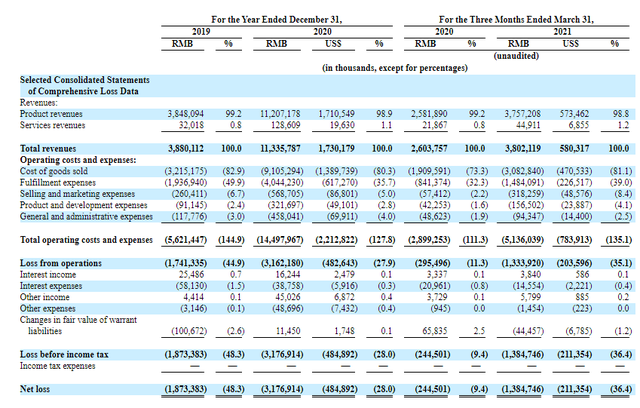Select "Cost of goods sold" label
This screenshot has width=640, height=408.
tap(53, 171)
